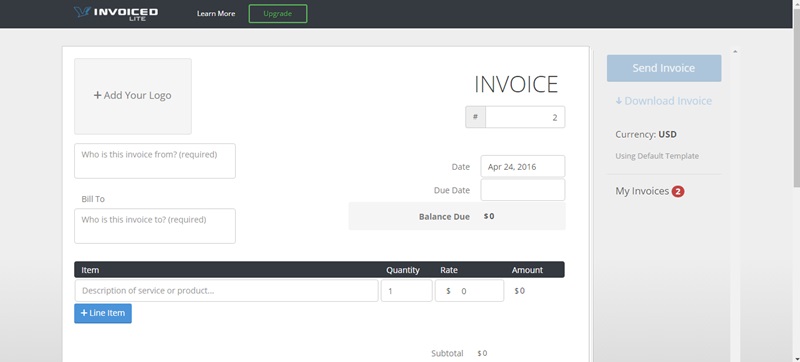Open the Learn More link
The image size is (800, 362).
click(216, 14)
